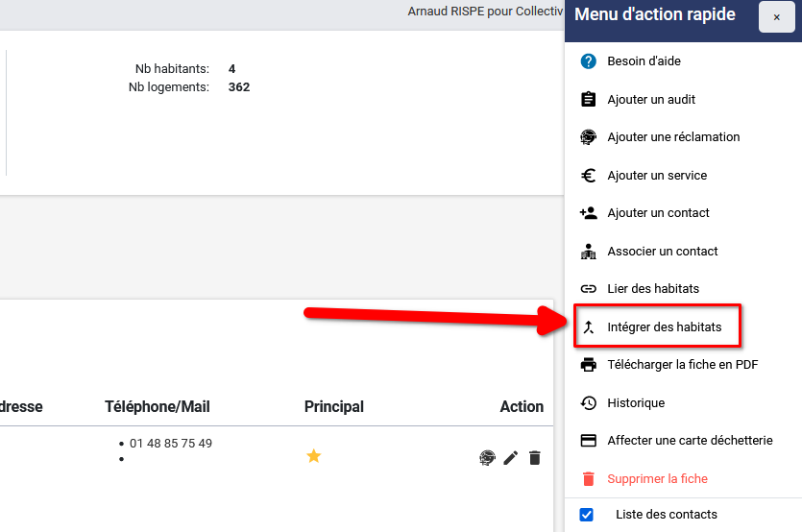
Task: Delete the contact using the row's trash icon
Action: click(x=535, y=458)
